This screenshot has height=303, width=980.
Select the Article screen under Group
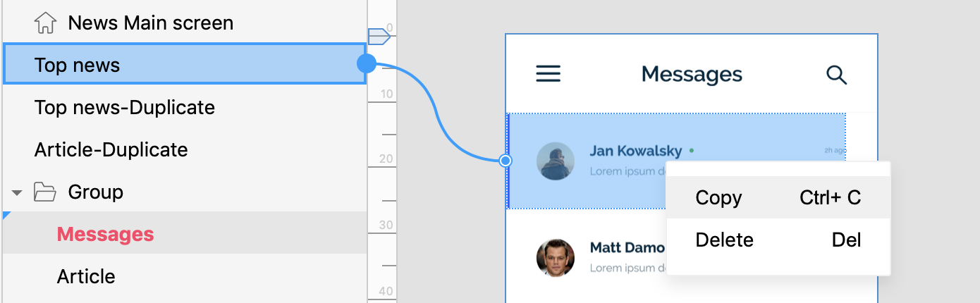(185, 276)
